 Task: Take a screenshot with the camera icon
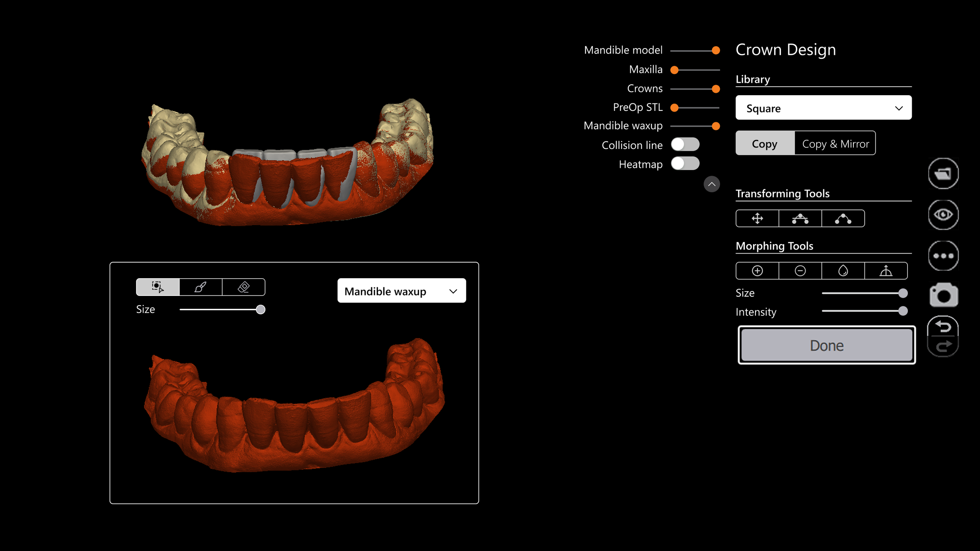pos(943,295)
